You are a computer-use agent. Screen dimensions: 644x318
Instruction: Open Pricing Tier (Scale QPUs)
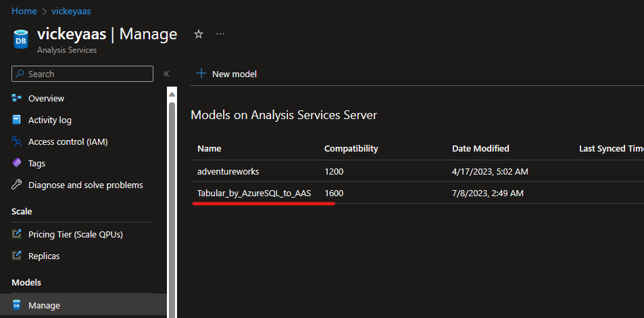[76, 235]
